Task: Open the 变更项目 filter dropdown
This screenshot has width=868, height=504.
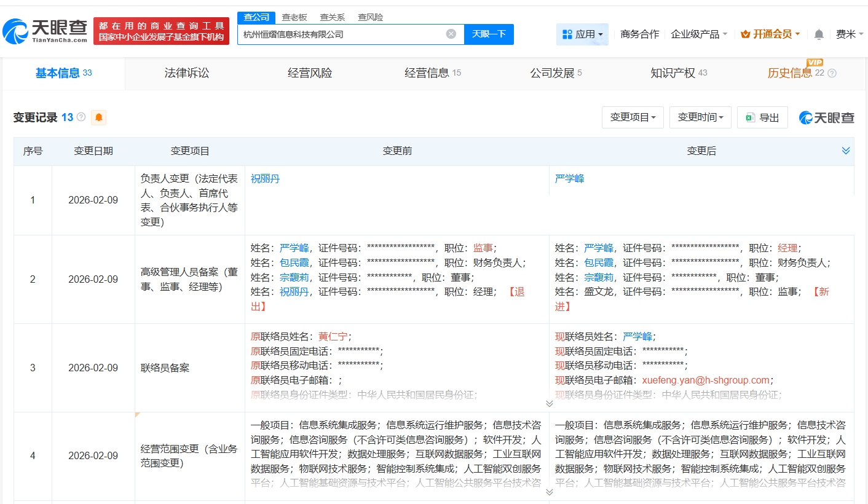Action: coord(633,117)
